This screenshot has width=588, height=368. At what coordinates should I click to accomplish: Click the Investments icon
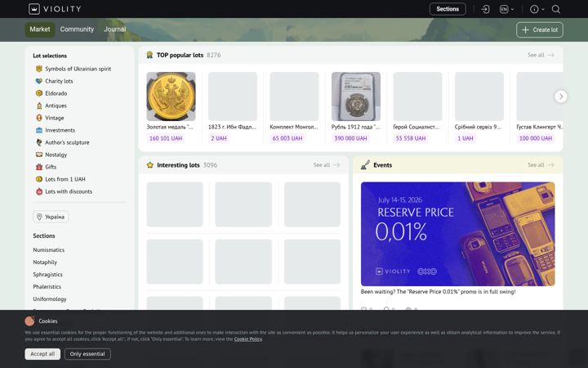click(39, 130)
